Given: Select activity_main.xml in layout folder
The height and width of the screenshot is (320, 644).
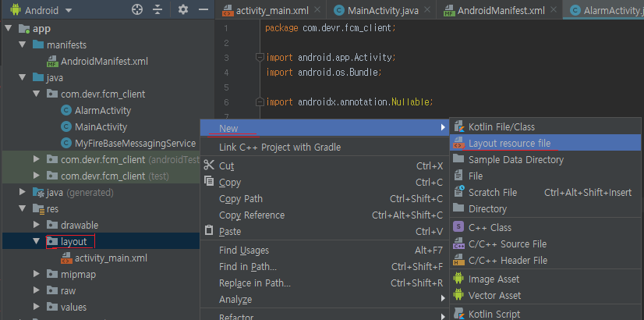Looking at the screenshot, I should 111,258.
